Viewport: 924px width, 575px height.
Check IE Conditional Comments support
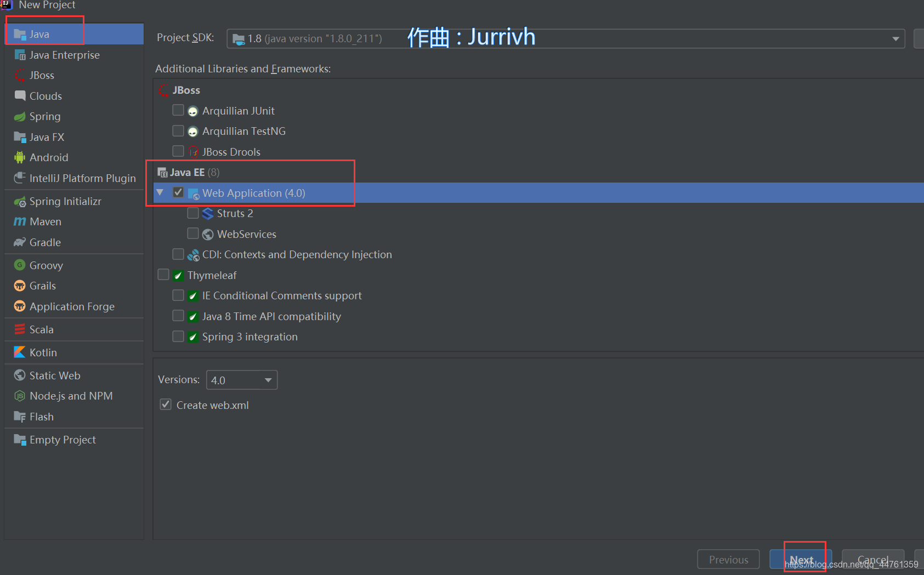tap(178, 295)
